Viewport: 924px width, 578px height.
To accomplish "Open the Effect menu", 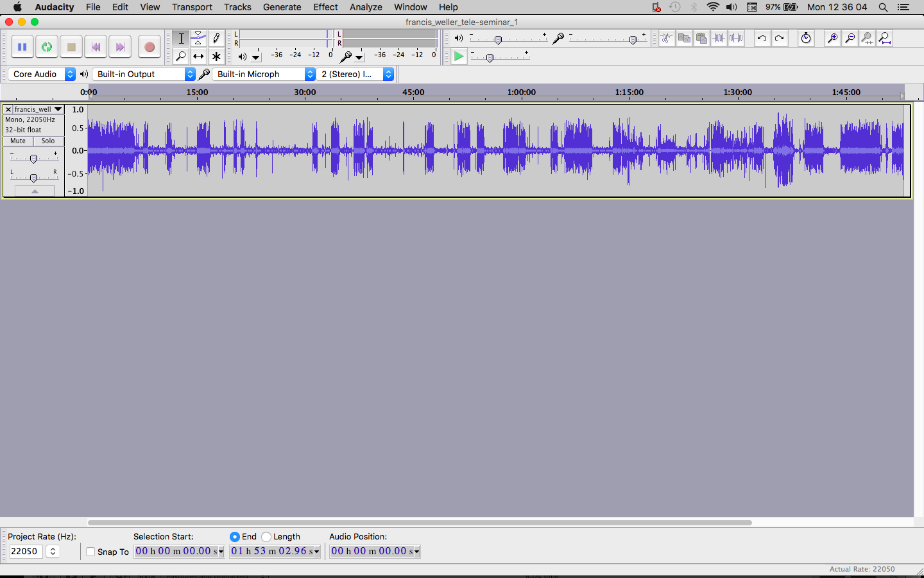I will point(325,7).
